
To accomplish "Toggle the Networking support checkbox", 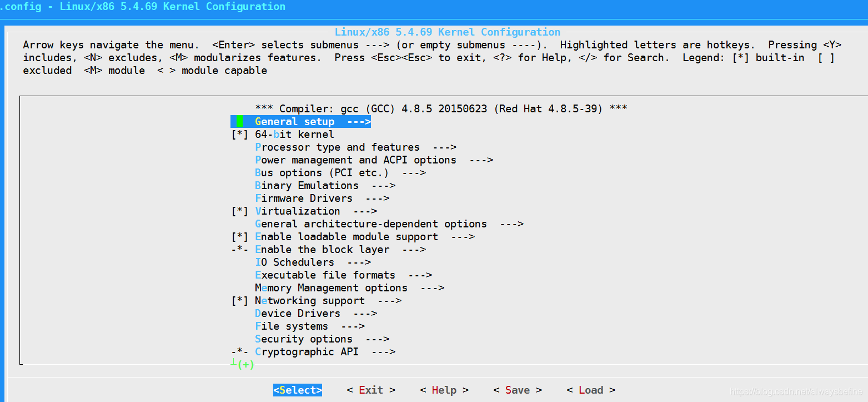I will (x=239, y=301).
